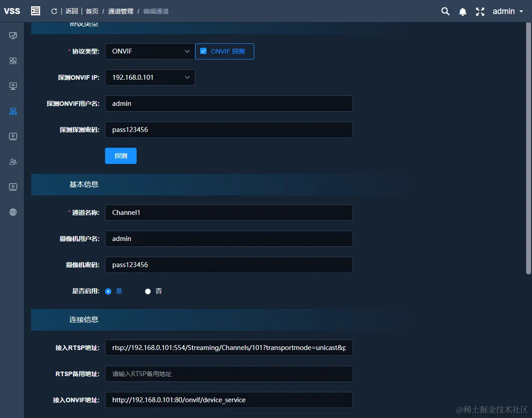This screenshot has height=418, width=532.
Task: Toggle the sidebar menu collapse icon
Action: [36, 11]
